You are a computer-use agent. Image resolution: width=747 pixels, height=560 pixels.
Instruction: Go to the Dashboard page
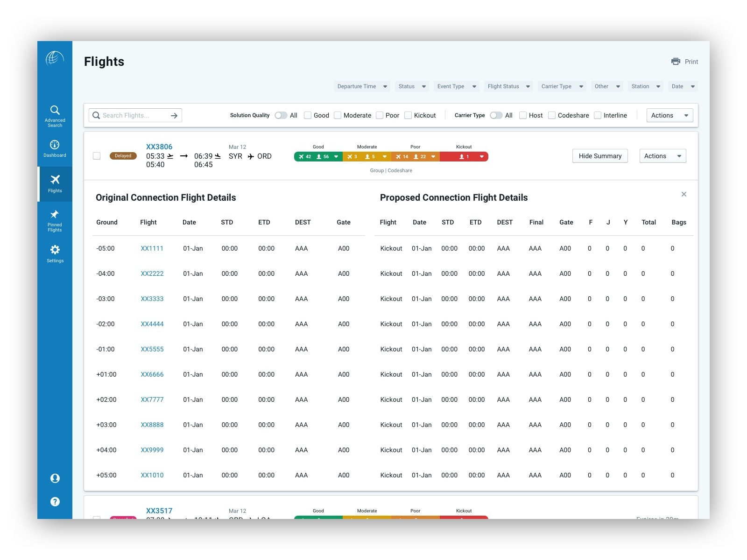55,148
